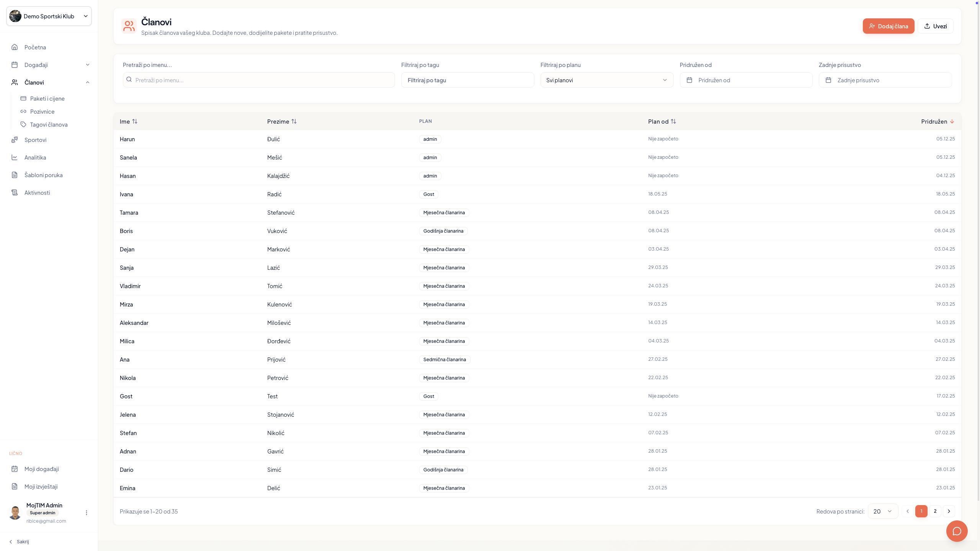Open the Svi planovi plan filter dropdown
980x551 pixels.
click(x=607, y=80)
